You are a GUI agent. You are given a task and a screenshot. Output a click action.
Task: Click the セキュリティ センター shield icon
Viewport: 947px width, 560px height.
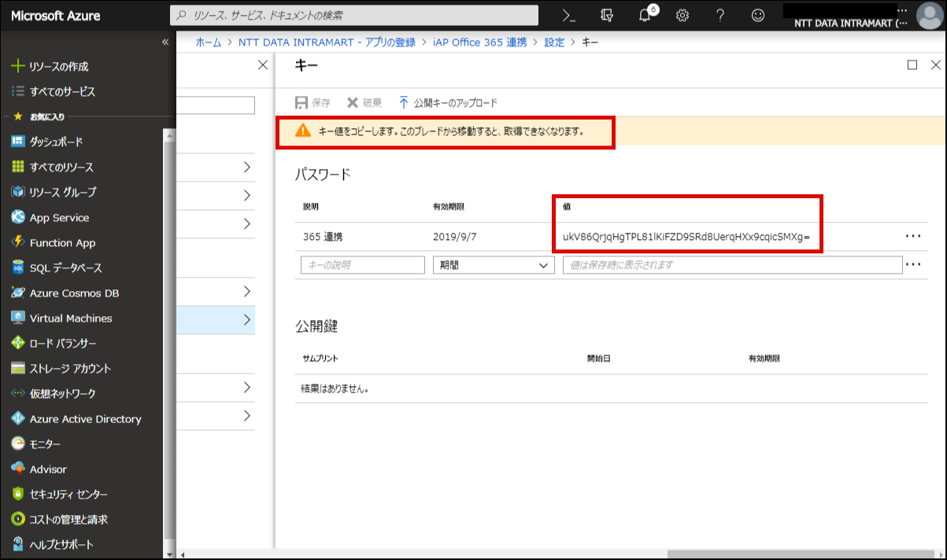(17, 495)
